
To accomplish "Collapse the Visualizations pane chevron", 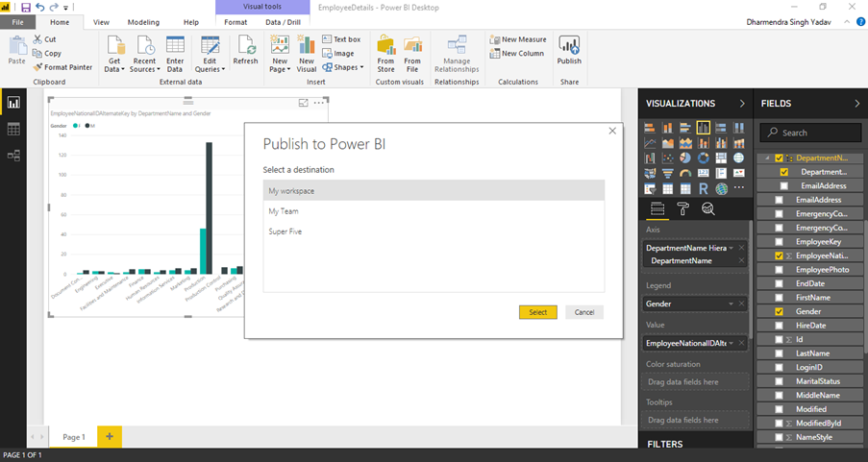I will [x=742, y=103].
